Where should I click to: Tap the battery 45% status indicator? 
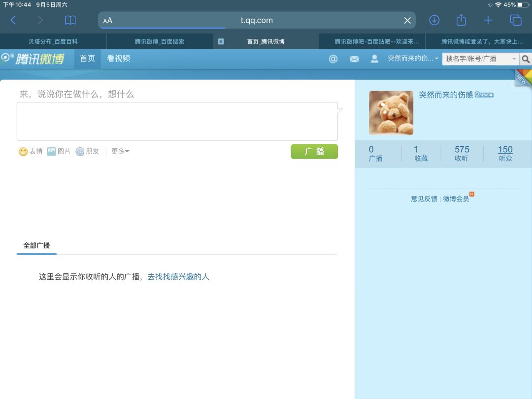(516, 5)
